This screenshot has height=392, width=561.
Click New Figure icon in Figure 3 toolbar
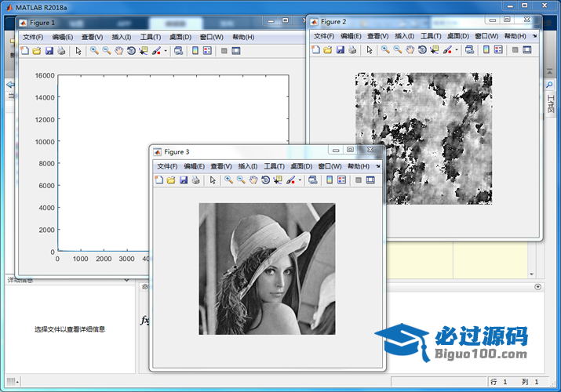(158, 180)
